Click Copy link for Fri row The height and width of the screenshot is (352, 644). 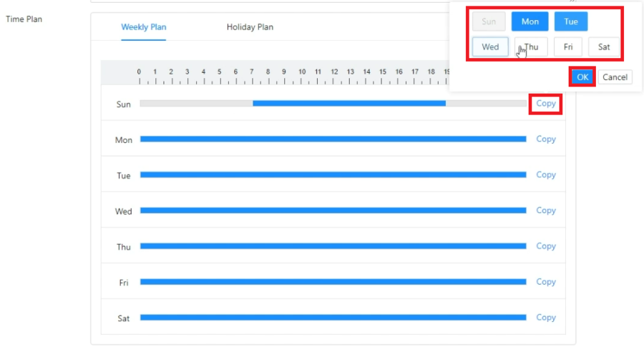546,282
